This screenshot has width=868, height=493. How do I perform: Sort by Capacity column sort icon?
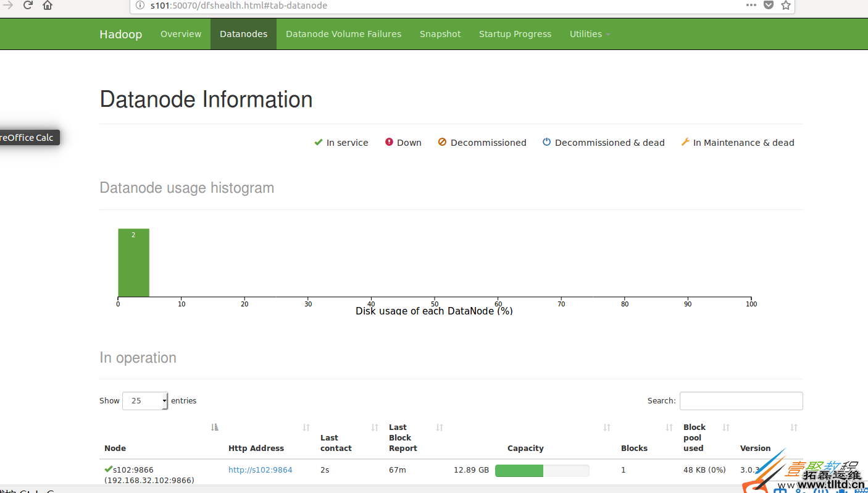607,428
